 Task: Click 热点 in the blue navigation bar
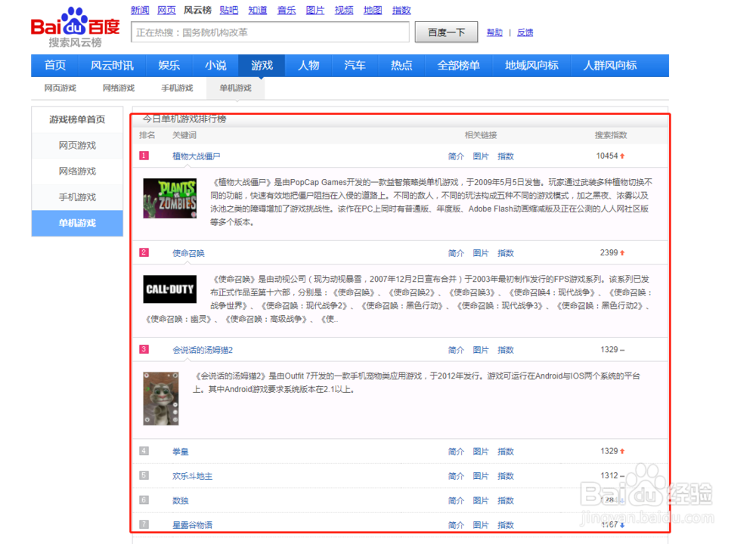tap(401, 66)
